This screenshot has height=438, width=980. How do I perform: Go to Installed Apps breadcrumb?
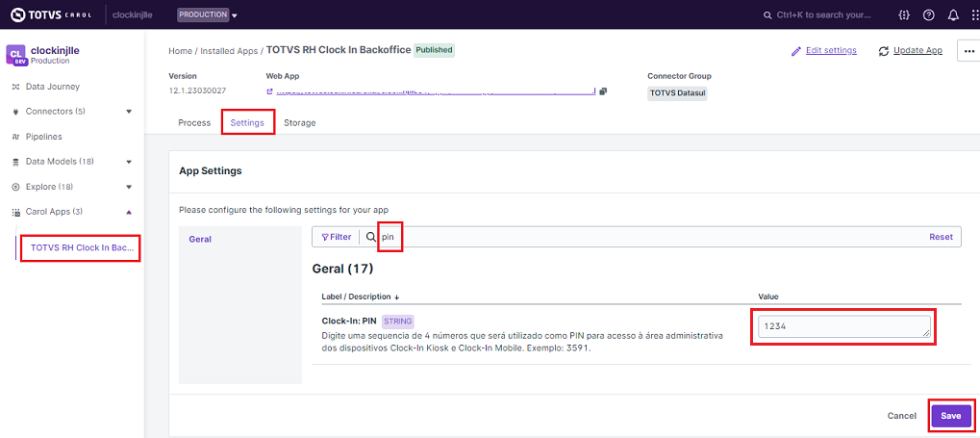(x=229, y=51)
